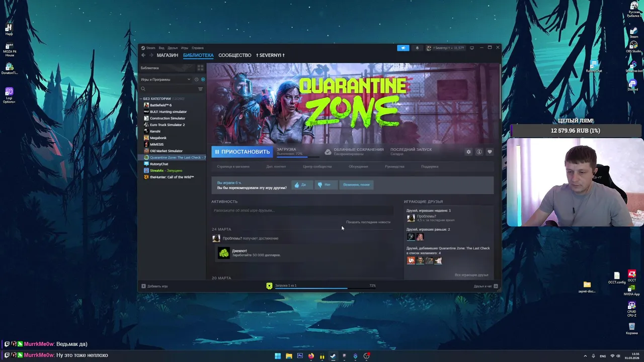Toggle ready-to-play filter icon in library

click(x=203, y=79)
